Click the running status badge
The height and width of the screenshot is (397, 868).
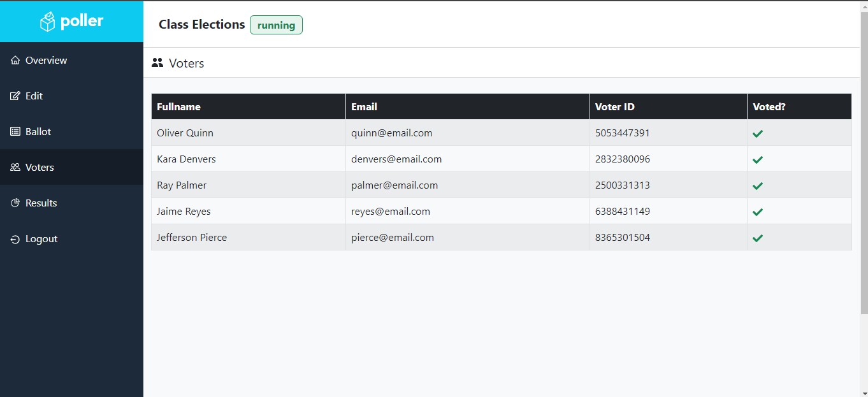point(276,25)
